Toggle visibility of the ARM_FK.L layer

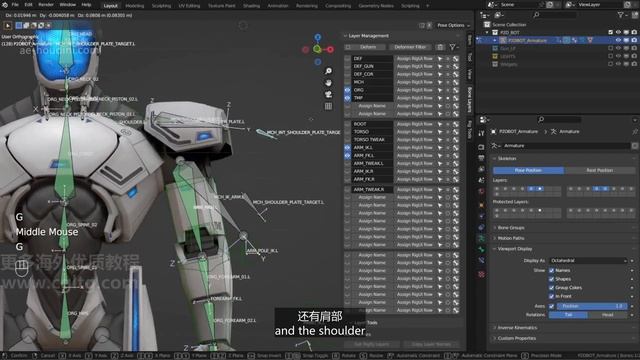[347, 156]
